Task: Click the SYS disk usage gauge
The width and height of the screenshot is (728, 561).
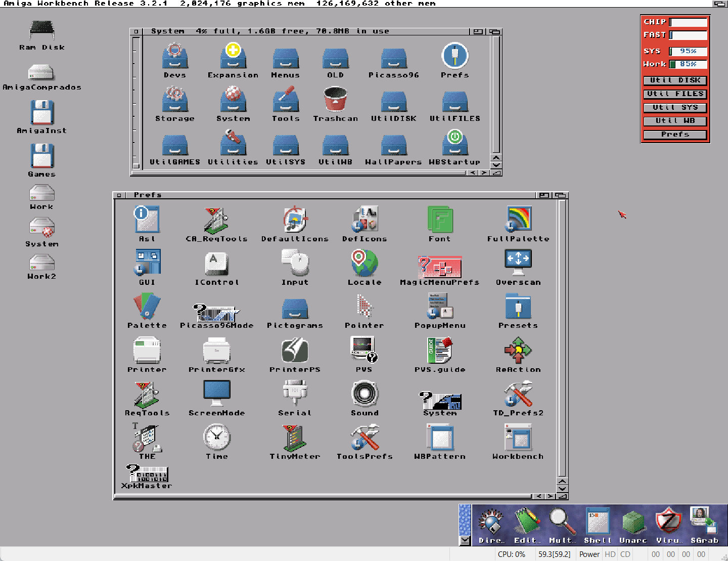Action: [x=688, y=51]
